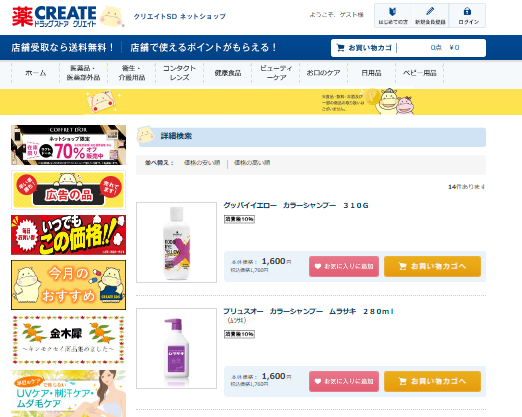
Task: Add グッバイイエロー shampoo to cart
Action: [x=432, y=266]
